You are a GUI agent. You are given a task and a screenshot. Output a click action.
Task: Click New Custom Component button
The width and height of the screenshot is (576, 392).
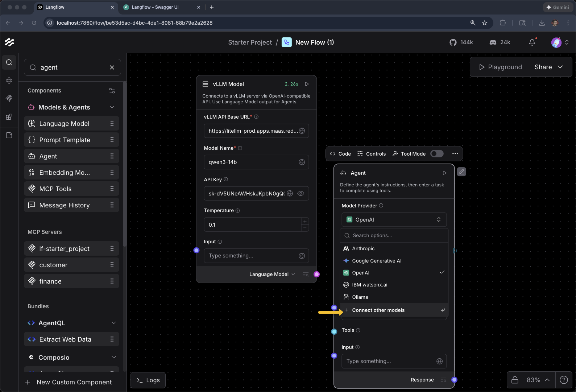[69, 382]
